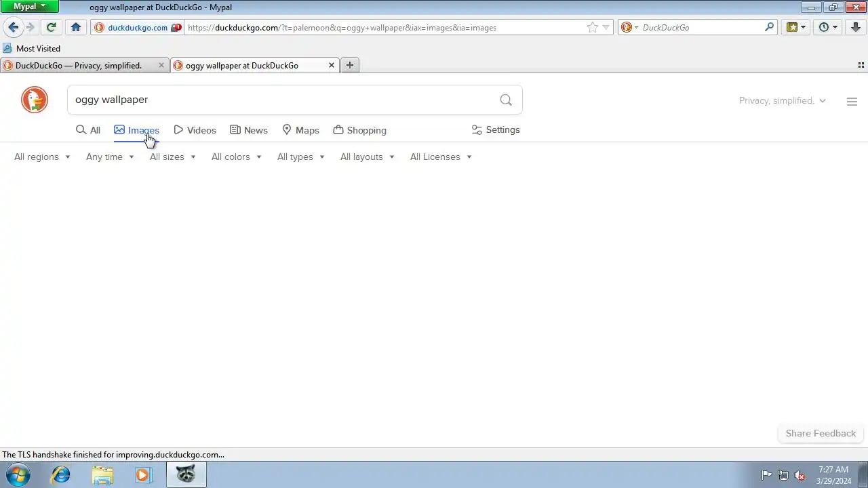Open the Action Center flag icon
The image size is (868, 488).
(x=766, y=475)
